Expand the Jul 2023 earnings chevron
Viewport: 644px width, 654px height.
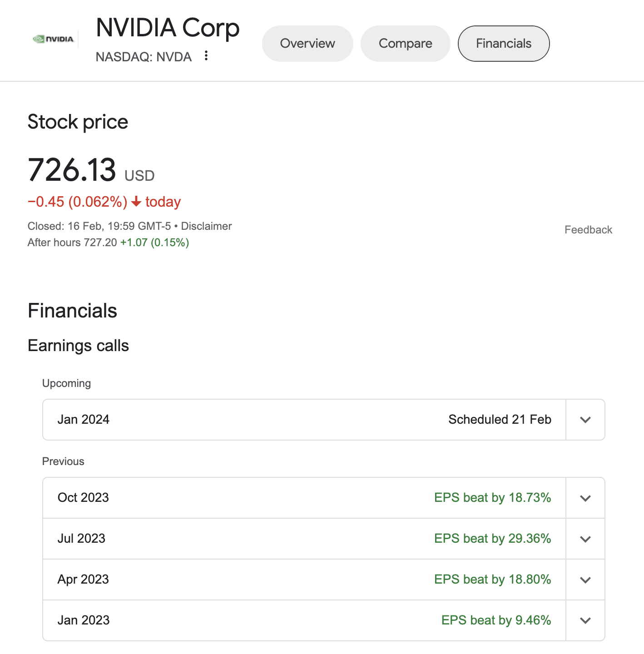coord(585,539)
